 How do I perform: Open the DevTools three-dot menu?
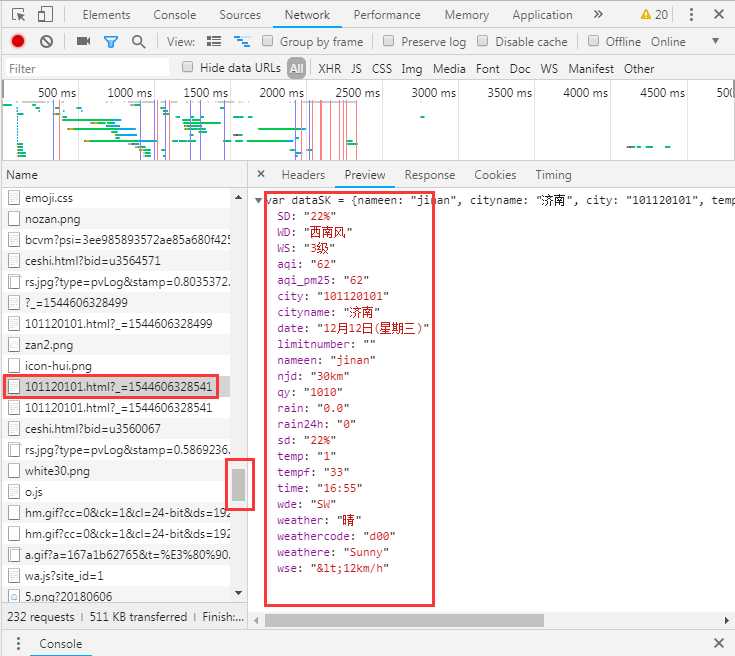coord(691,15)
